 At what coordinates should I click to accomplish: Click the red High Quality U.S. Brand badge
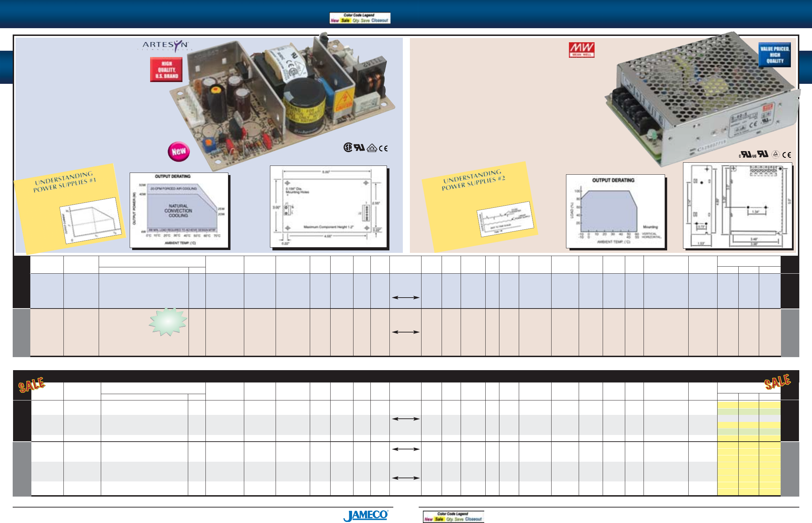pyautogui.click(x=166, y=70)
